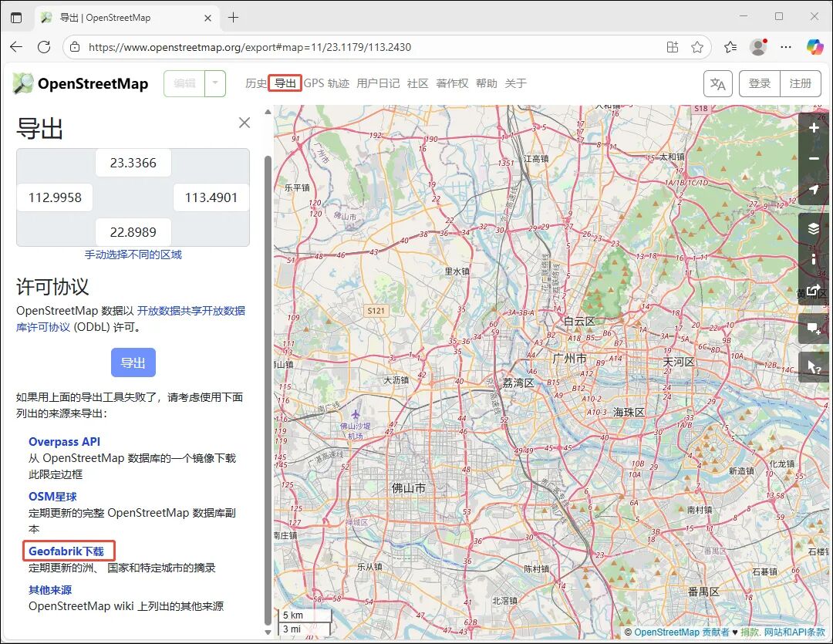Click the 注册 button

(x=800, y=84)
